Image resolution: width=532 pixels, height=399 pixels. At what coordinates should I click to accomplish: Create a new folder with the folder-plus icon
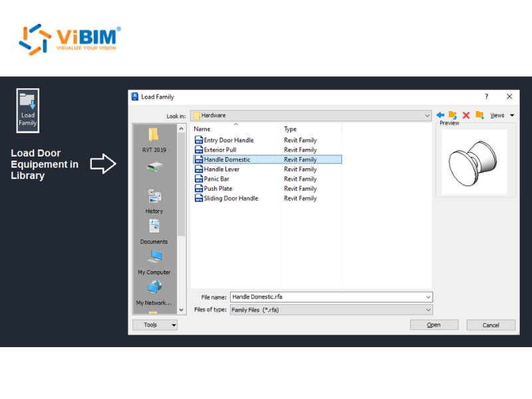click(x=479, y=115)
